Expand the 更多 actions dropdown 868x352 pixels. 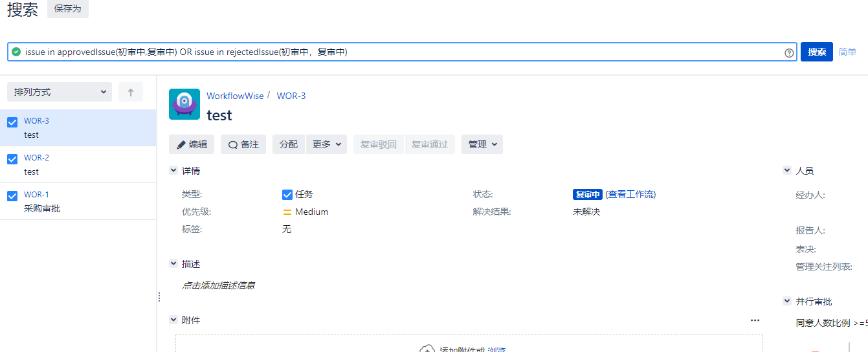(x=326, y=144)
